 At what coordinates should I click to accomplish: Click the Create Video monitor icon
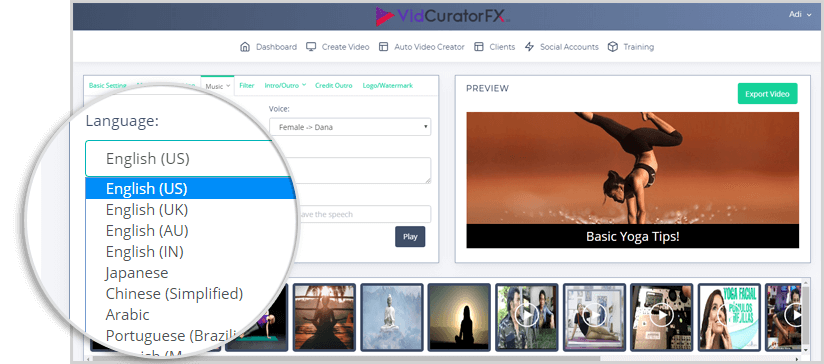pyautogui.click(x=311, y=47)
